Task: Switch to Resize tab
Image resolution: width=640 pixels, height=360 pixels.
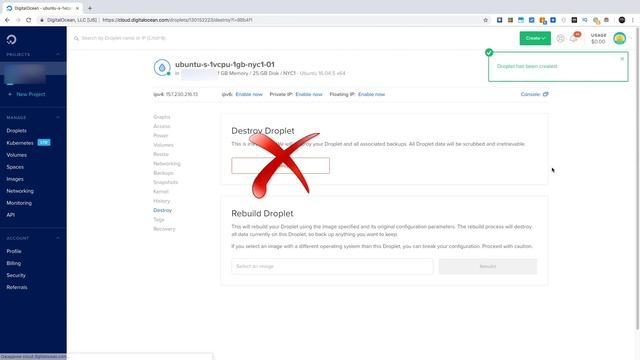Action: pyautogui.click(x=161, y=154)
